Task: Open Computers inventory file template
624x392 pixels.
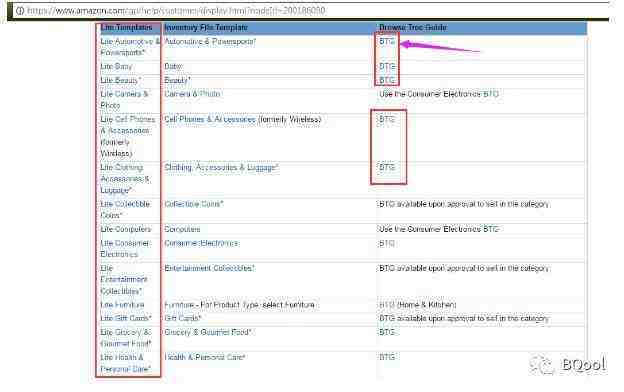Action: 182,230
